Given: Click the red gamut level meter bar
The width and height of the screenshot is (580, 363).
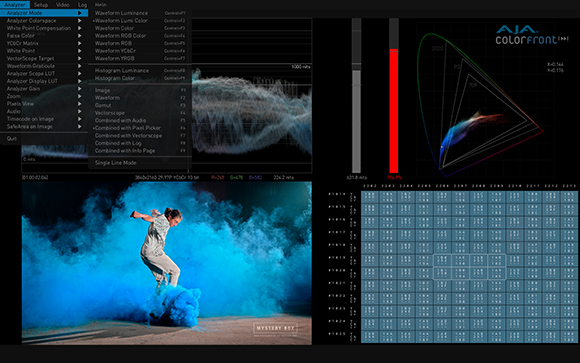Looking at the screenshot, I should pyautogui.click(x=394, y=111).
